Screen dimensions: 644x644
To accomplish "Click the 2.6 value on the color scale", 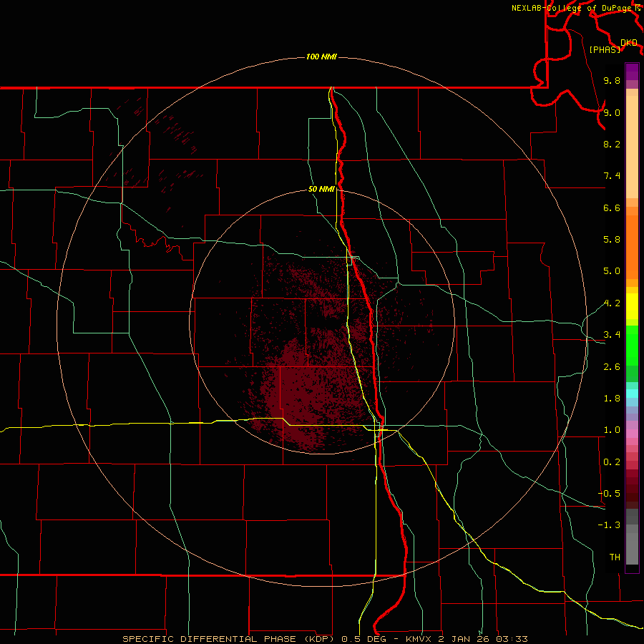I will 612,367.
